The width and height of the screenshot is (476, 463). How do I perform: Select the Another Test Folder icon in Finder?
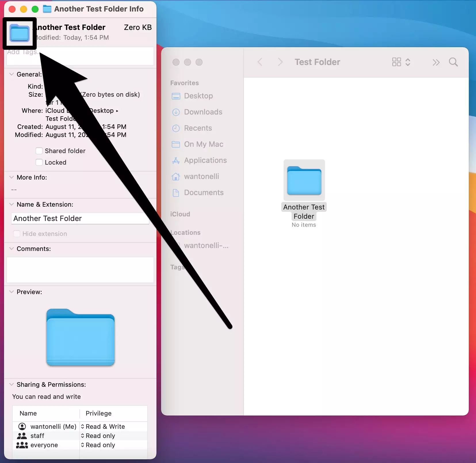click(304, 180)
